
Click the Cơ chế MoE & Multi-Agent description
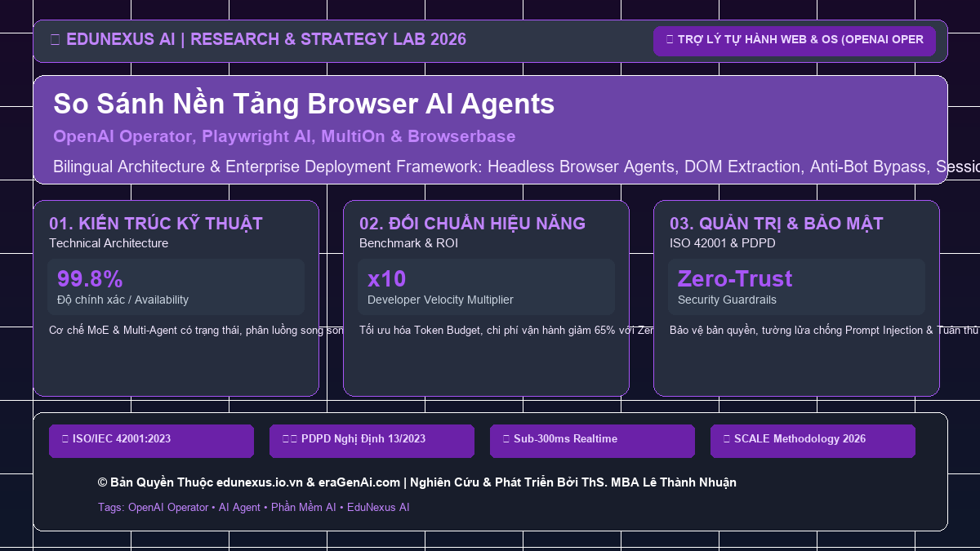coord(196,330)
